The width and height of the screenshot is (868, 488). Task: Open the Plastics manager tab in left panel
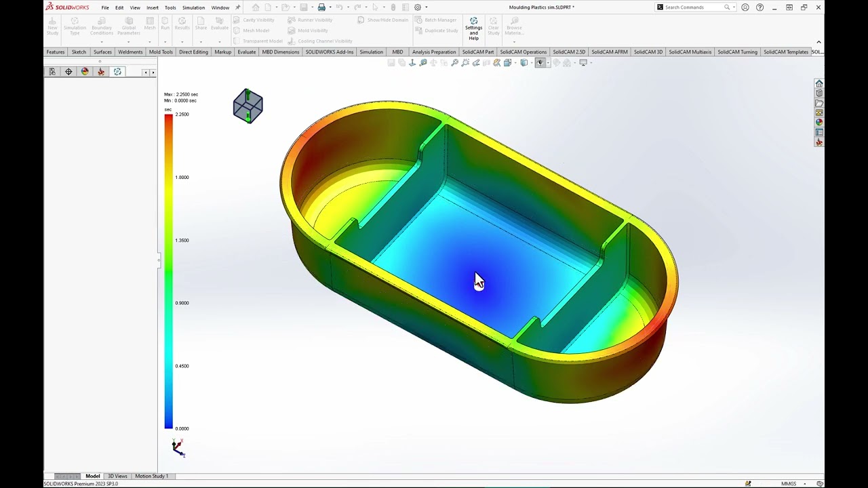click(117, 72)
